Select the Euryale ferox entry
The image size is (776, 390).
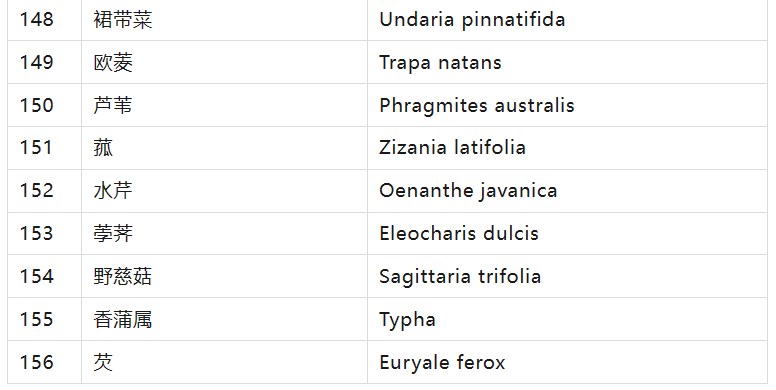[442, 363]
